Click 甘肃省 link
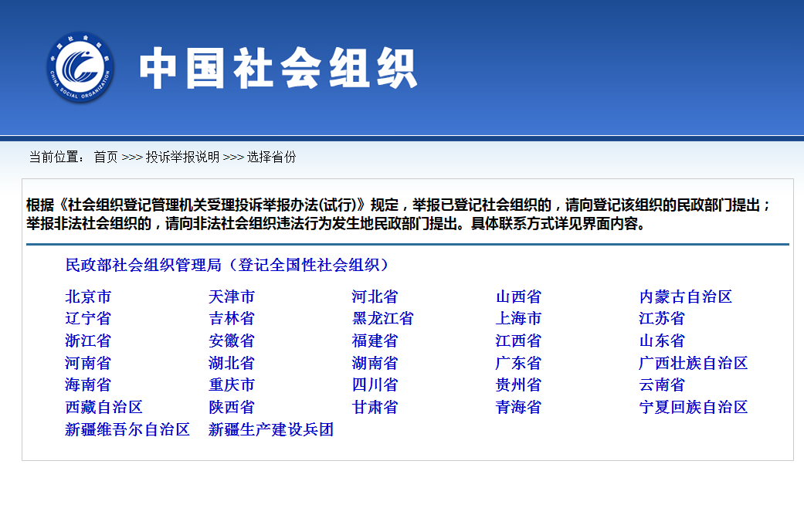 pos(375,407)
